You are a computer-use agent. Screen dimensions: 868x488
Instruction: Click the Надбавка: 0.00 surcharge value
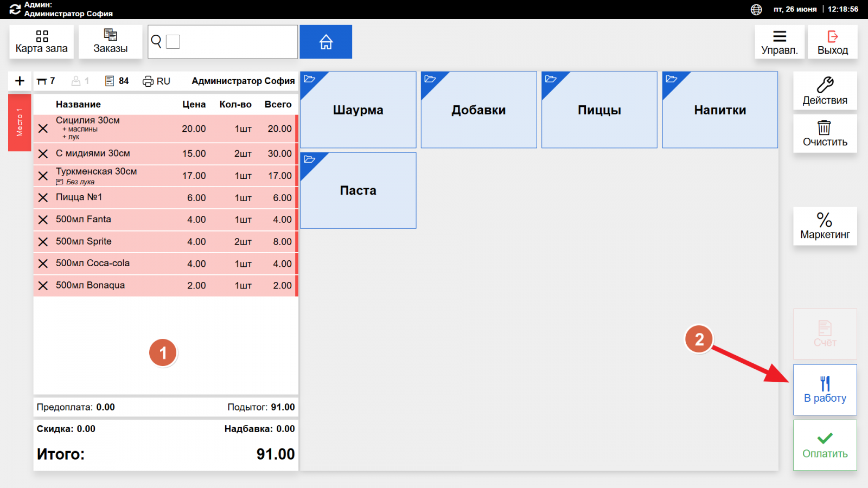point(260,429)
